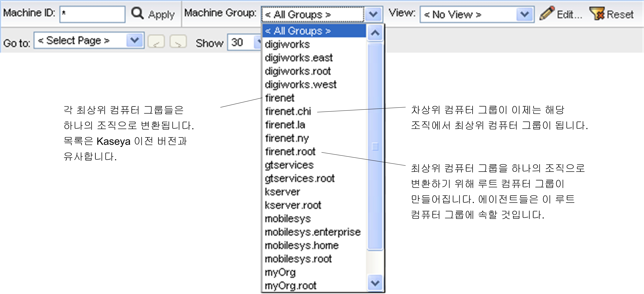644x294 pixels.
Task: Select myOrg.root in the group list
Action: (x=314, y=286)
